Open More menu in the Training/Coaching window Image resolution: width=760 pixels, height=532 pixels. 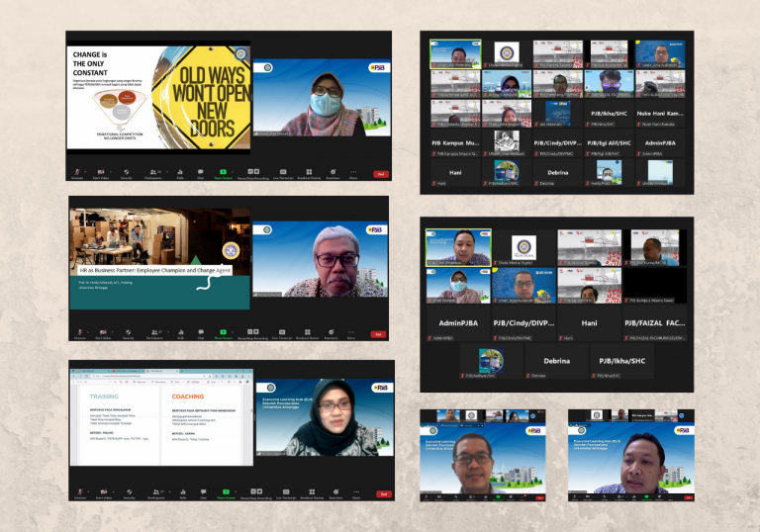point(356,494)
